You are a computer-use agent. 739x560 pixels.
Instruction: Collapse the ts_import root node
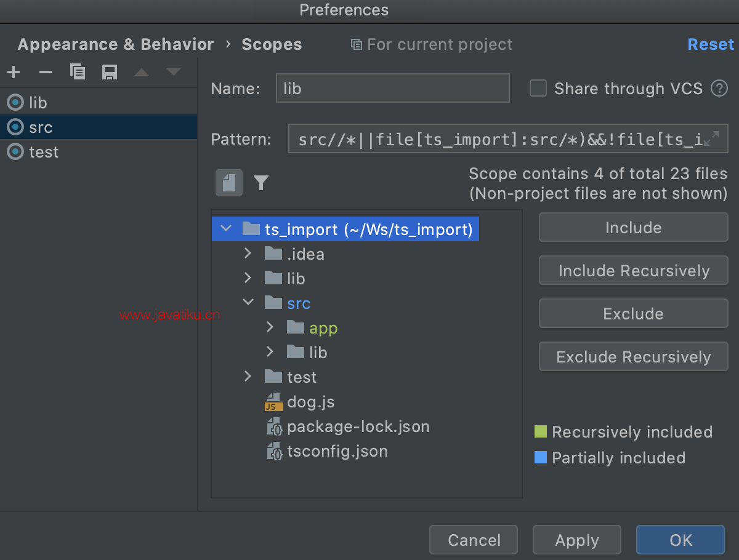(x=226, y=229)
